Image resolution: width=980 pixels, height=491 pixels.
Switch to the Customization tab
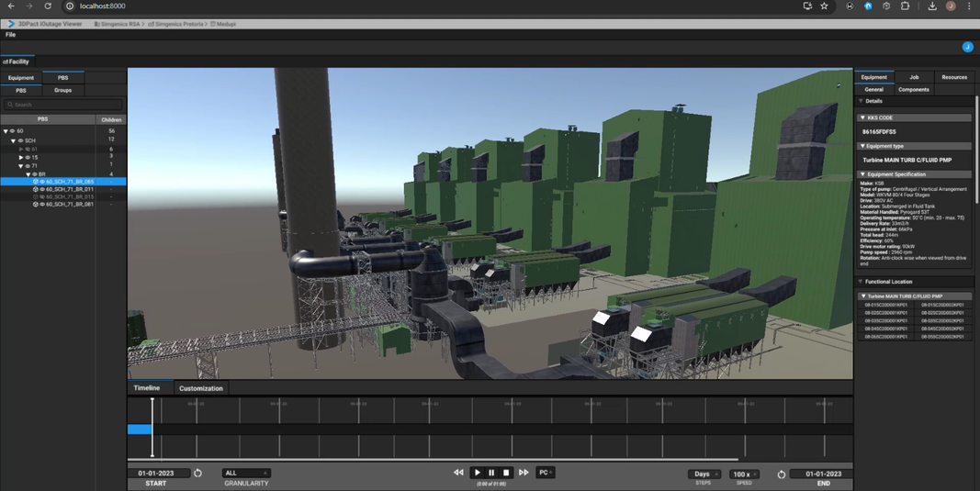coord(200,388)
